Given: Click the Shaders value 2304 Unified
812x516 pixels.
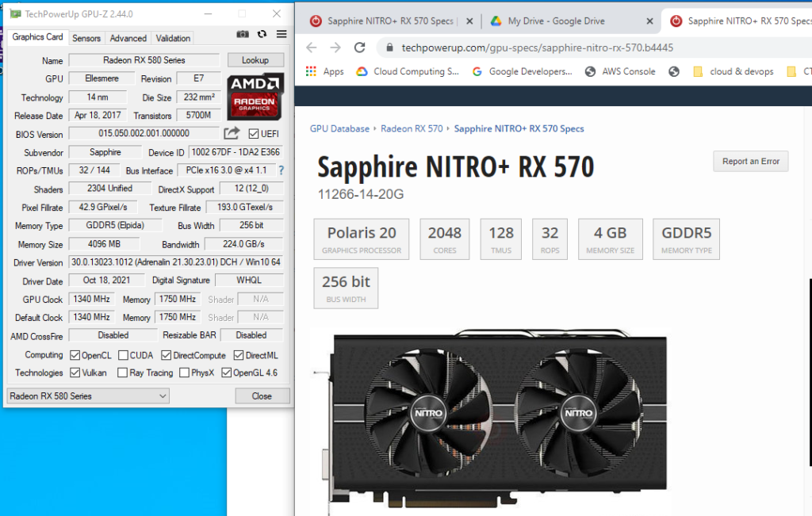Looking at the screenshot, I should (109, 189).
